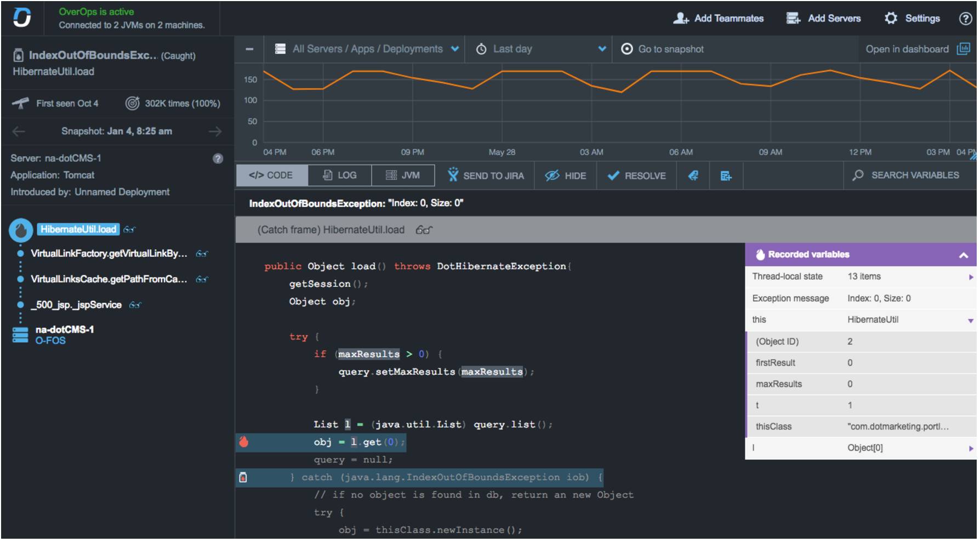Image resolution: width=980 pixels, height=542 pixels.
Task: Switch to the LOG tab
Action: click(x=340, y=176)
